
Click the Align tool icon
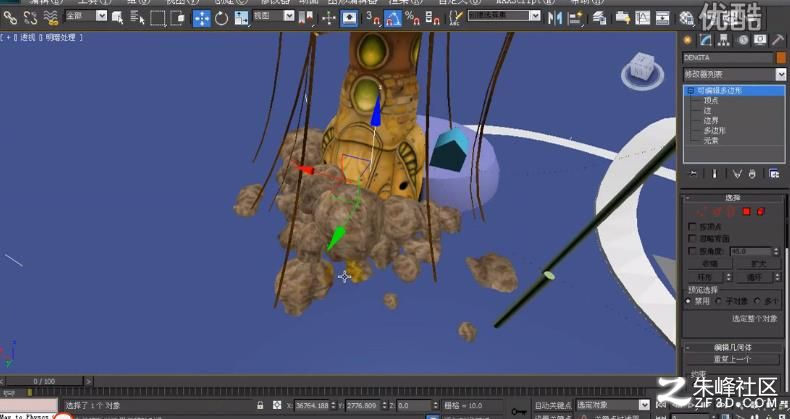pos(575,18)
